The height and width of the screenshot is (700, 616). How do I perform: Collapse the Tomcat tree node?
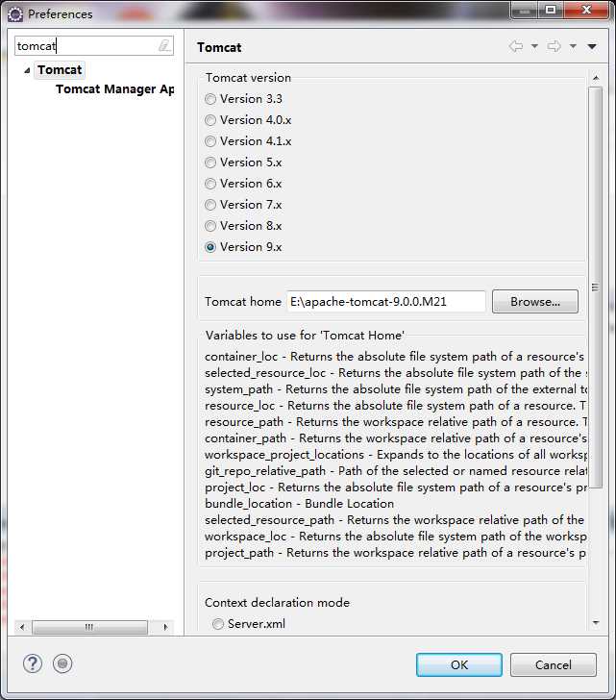click(27, 70)
